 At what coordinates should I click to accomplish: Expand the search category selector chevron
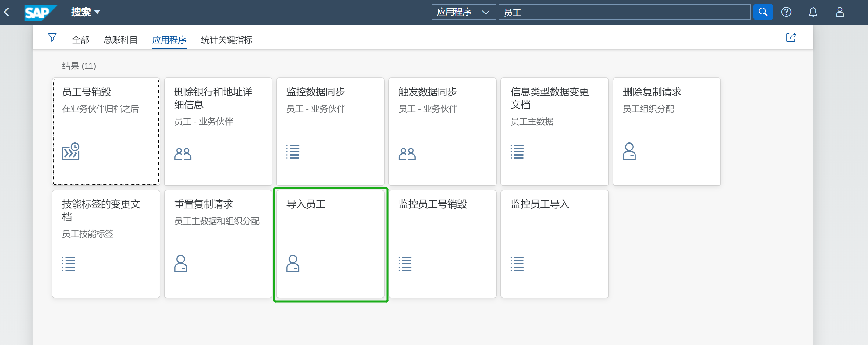pyautogui.click(x=486, y=12)
